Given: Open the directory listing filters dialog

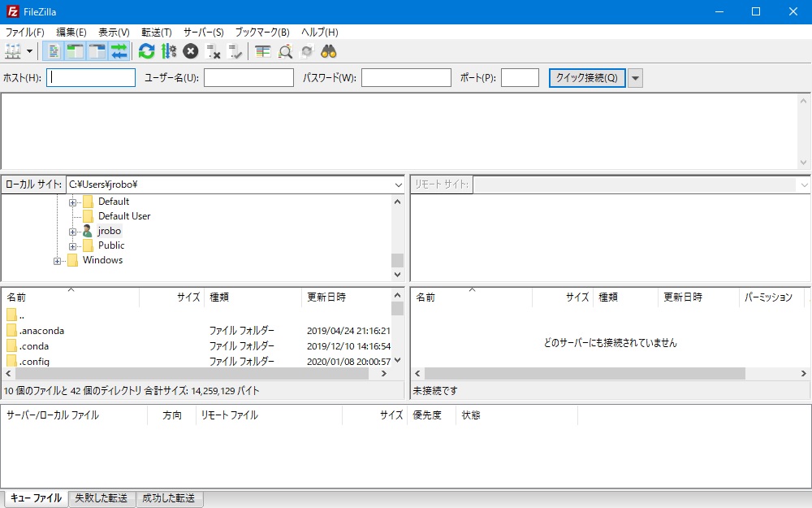Looking at the screenshot, I should [262, 51].
